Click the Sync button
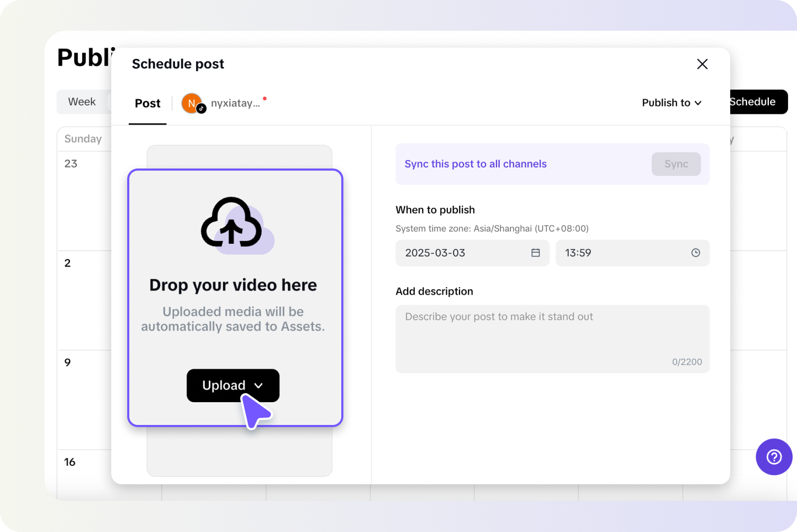This screenshot has width=797, height=532. [676, 164]
